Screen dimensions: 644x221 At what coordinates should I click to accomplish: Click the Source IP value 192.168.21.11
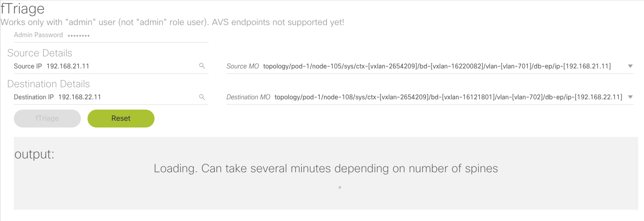click(68, 66)
